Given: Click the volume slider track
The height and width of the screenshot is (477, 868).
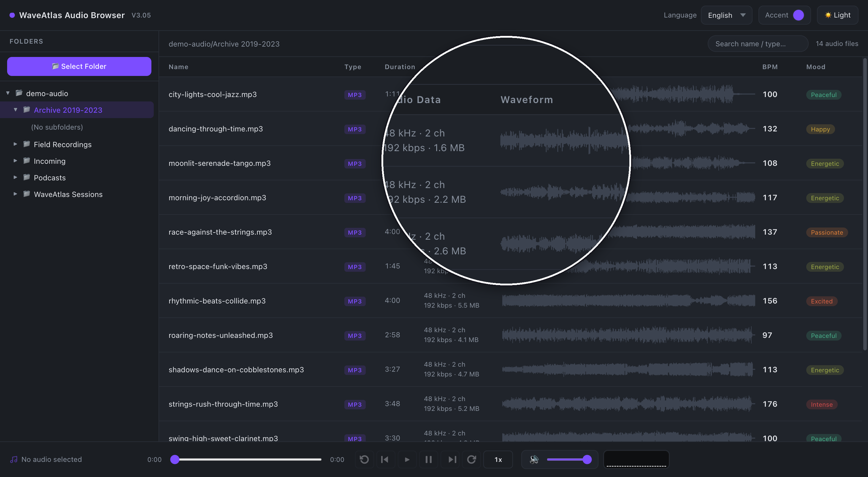Looking at the screenshot, I should click(x=569, y=459).
